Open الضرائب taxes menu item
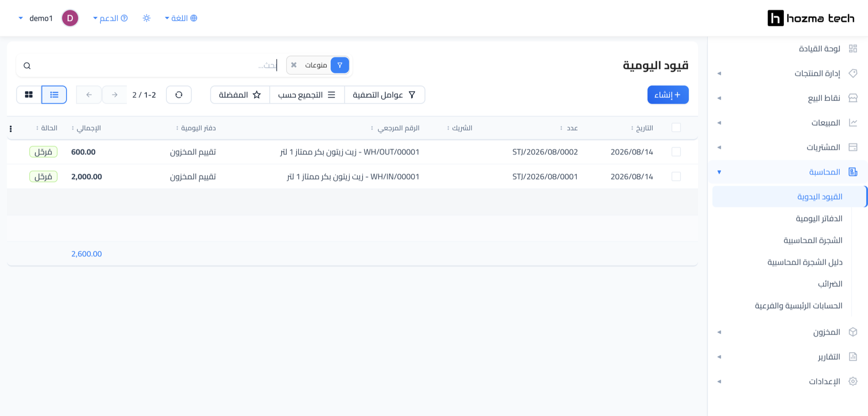The width and height of the screenshot is (868, 416). click(830, 284)
